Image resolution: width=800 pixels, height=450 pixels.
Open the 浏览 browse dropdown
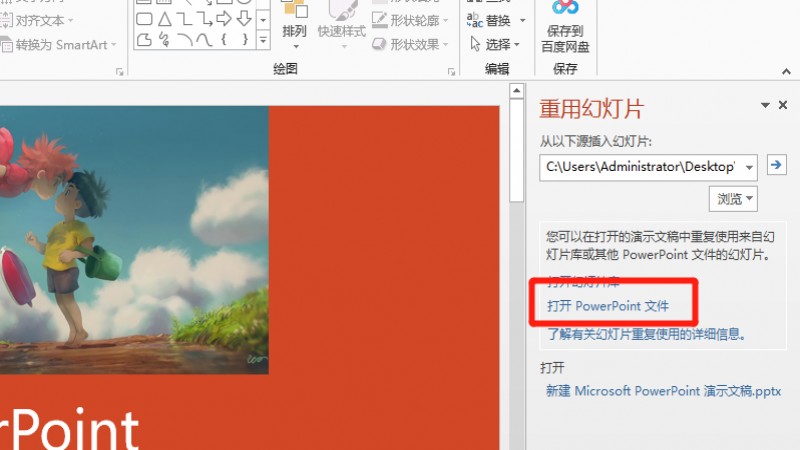coord(733,198)
